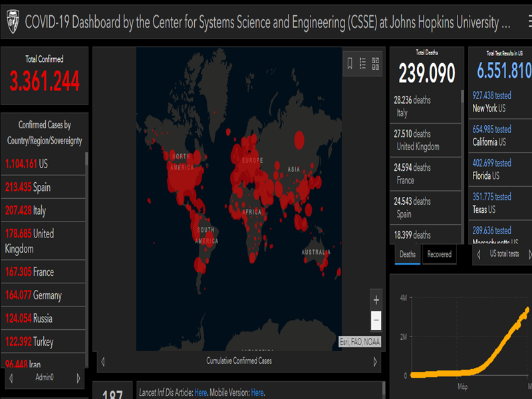This screenshot has width=532, height=399.
Task: Open the basemap gallery grid icon
Action: (x=376, y=63)
